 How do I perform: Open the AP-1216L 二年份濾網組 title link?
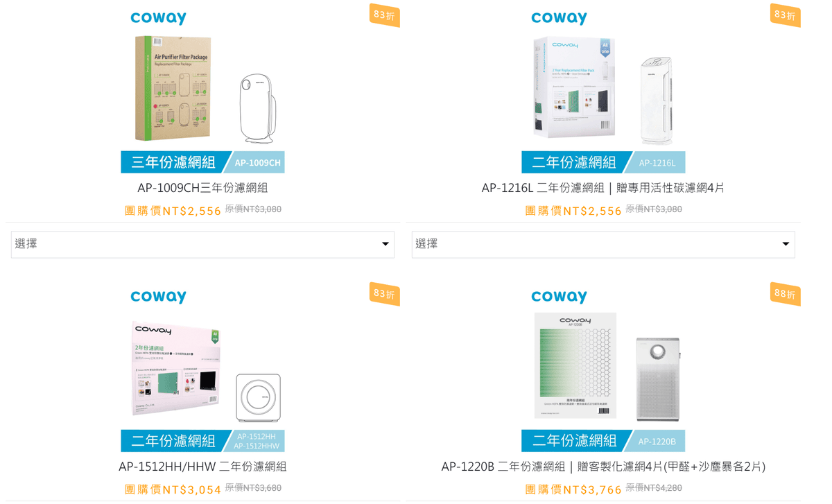pyautogui.click(x=603, y=188)
